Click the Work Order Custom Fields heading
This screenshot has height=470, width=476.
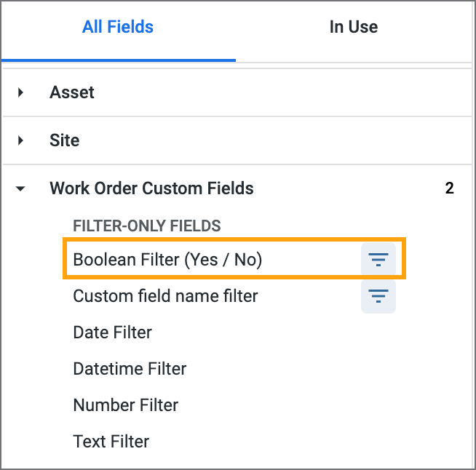pos(151,188)
